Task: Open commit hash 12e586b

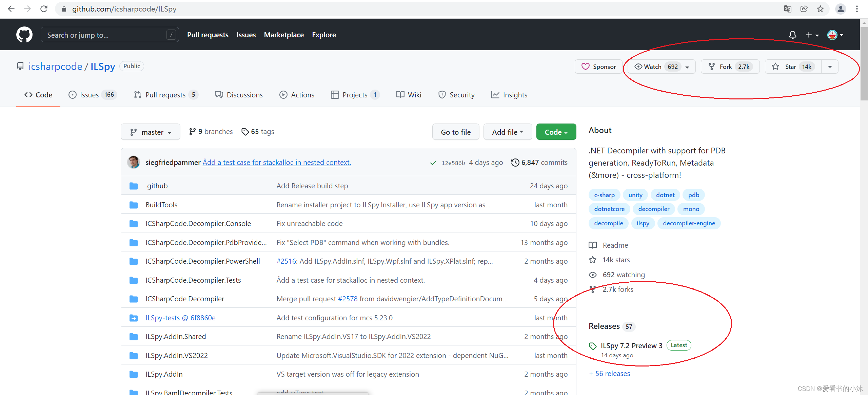Action: (453, 163)
